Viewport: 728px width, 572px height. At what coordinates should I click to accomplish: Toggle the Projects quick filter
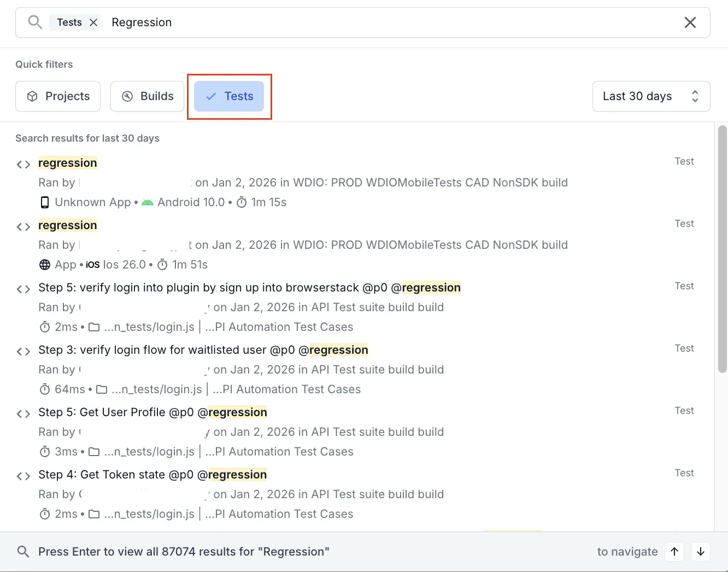point(58,96)
